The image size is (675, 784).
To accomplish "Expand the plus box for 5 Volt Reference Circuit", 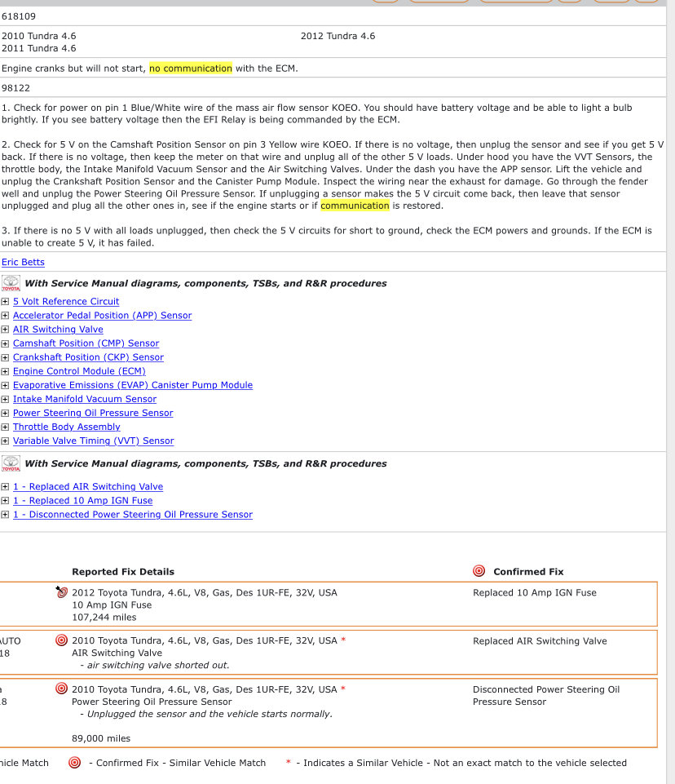I will pos(5,302).
